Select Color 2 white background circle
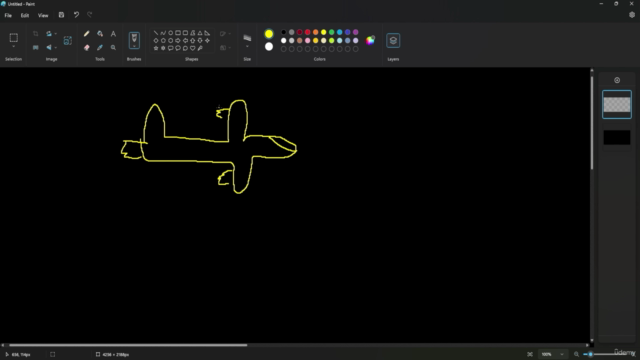Screen dimensions: 640x360 [269, 47]
